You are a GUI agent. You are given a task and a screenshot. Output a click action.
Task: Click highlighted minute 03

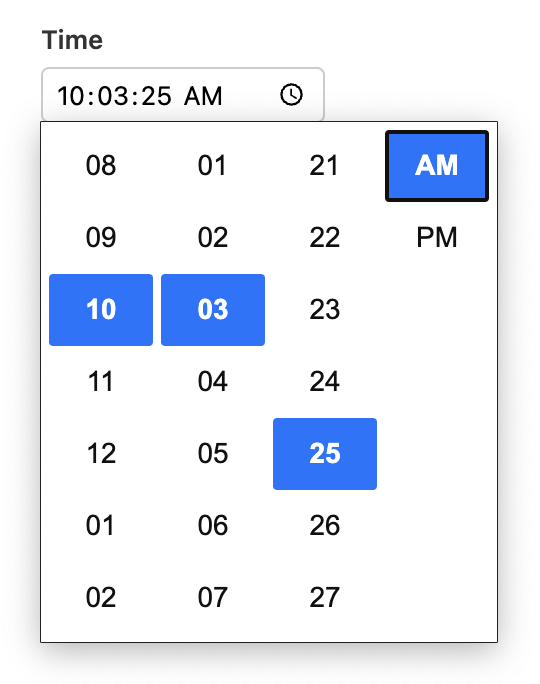pos(213,310)
